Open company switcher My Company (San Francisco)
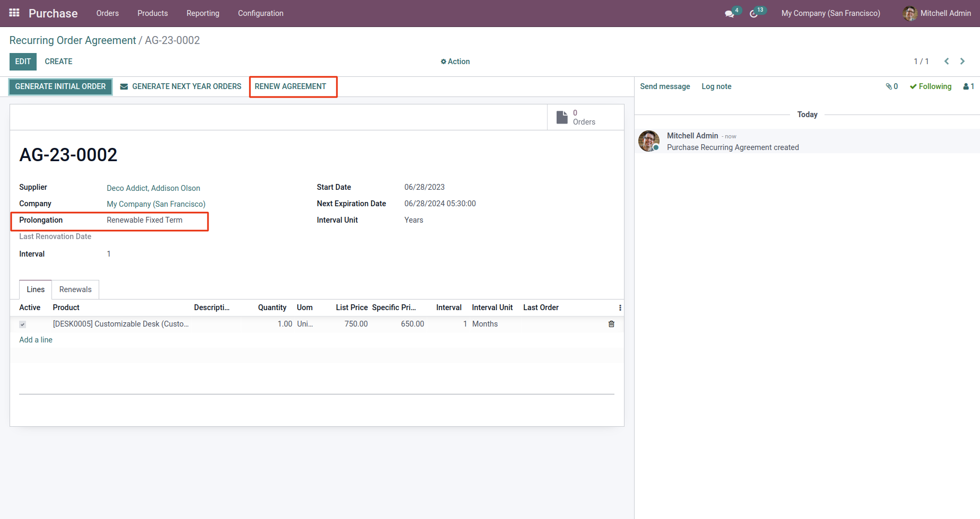 click(831, 13)
